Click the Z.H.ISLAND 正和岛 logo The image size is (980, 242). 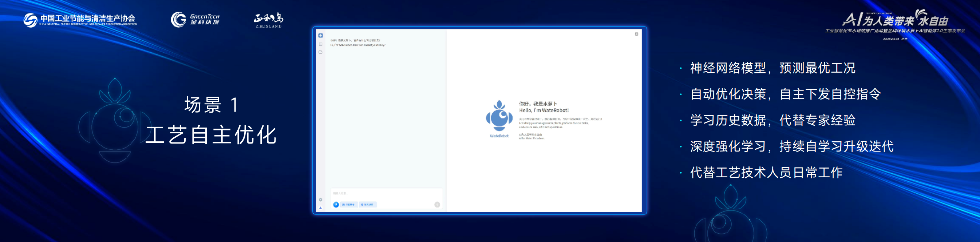coord(269,20)
